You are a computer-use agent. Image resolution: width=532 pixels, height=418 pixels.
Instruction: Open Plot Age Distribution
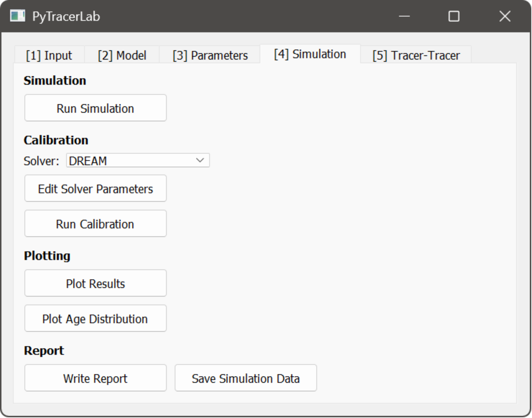point(95,318)
